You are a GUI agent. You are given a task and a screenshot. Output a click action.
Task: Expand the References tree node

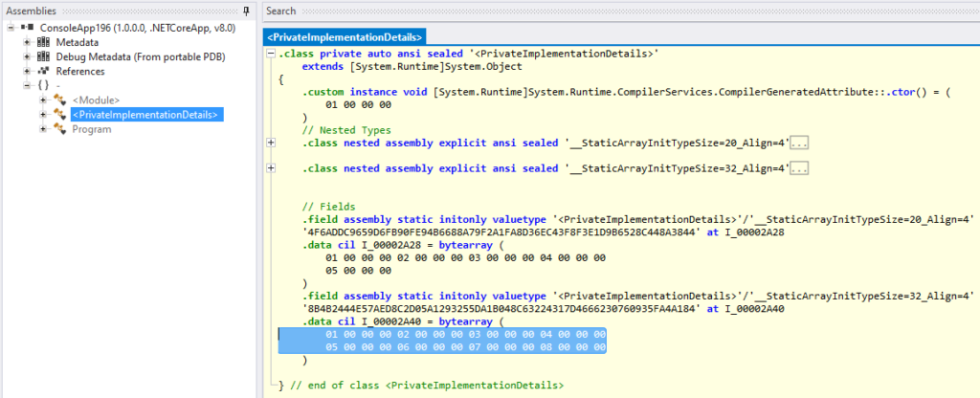pyautogui.click(x=27, y=72)
